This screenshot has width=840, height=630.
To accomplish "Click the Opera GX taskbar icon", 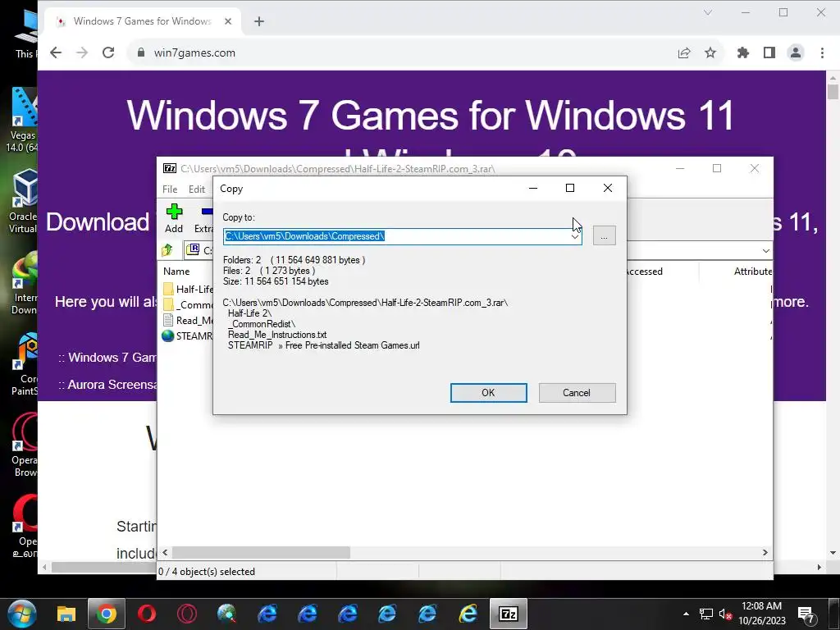I will [187, 614].
